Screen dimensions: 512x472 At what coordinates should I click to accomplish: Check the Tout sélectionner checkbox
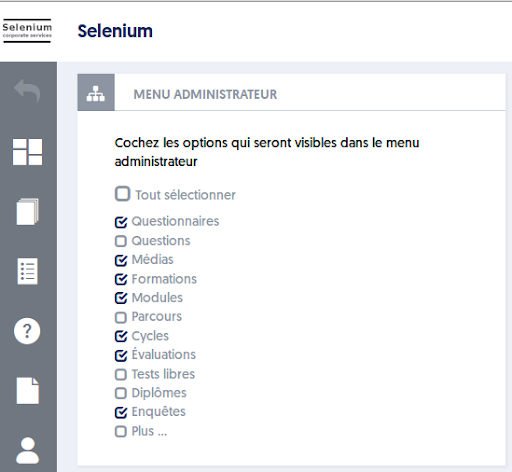(122, 194)
